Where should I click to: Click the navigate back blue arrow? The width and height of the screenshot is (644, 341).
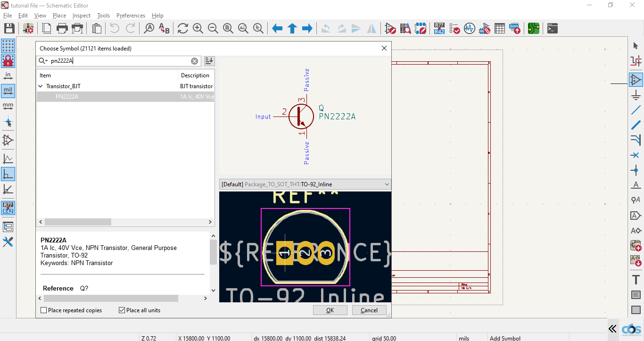[277, 28]
